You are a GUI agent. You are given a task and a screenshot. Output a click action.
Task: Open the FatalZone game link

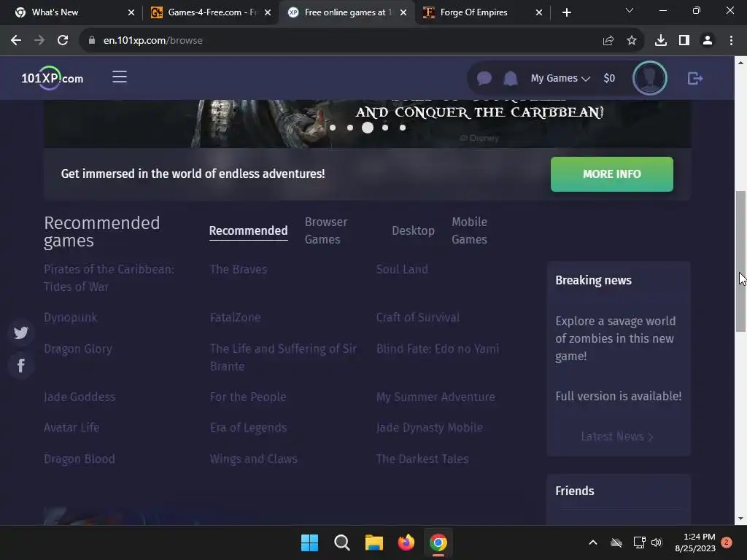pyautogui.click(x=236, y=317)
